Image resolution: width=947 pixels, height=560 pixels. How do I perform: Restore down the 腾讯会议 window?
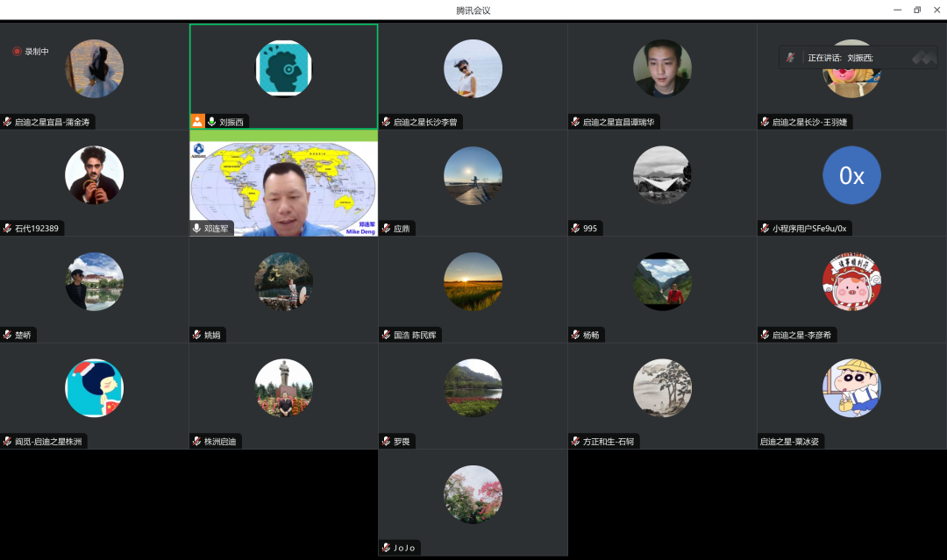917,10
